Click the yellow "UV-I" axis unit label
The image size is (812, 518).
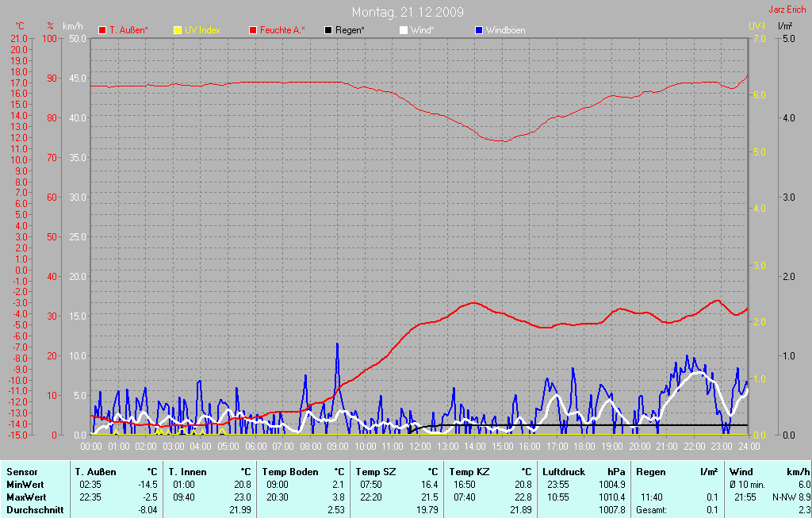click(756, 26)
